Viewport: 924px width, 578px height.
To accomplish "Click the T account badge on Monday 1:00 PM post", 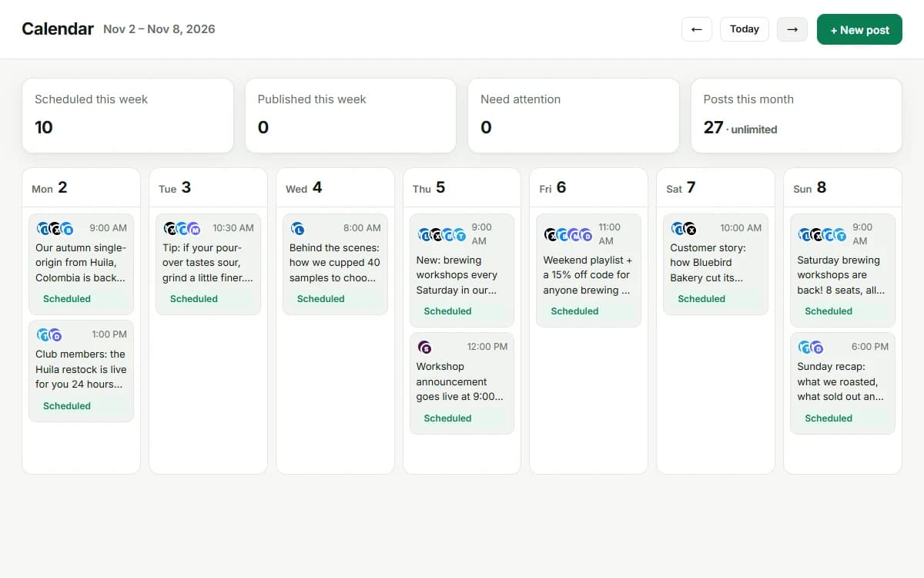I will point(44,335).
